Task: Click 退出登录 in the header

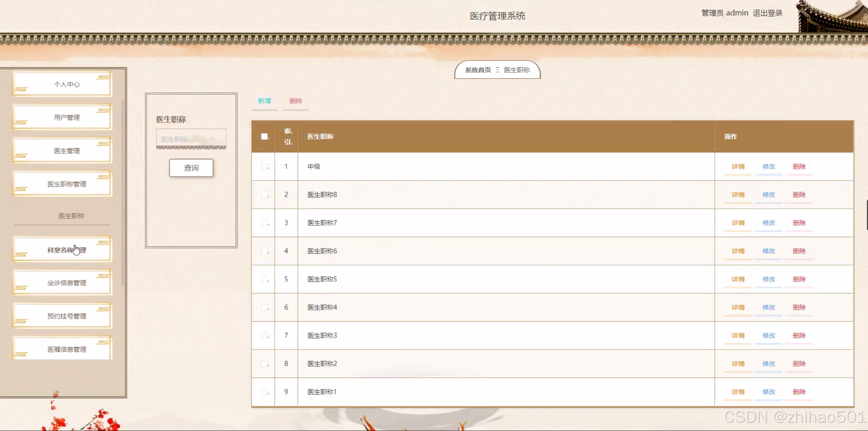Action: pyautogui.click(x=768, y=13)
